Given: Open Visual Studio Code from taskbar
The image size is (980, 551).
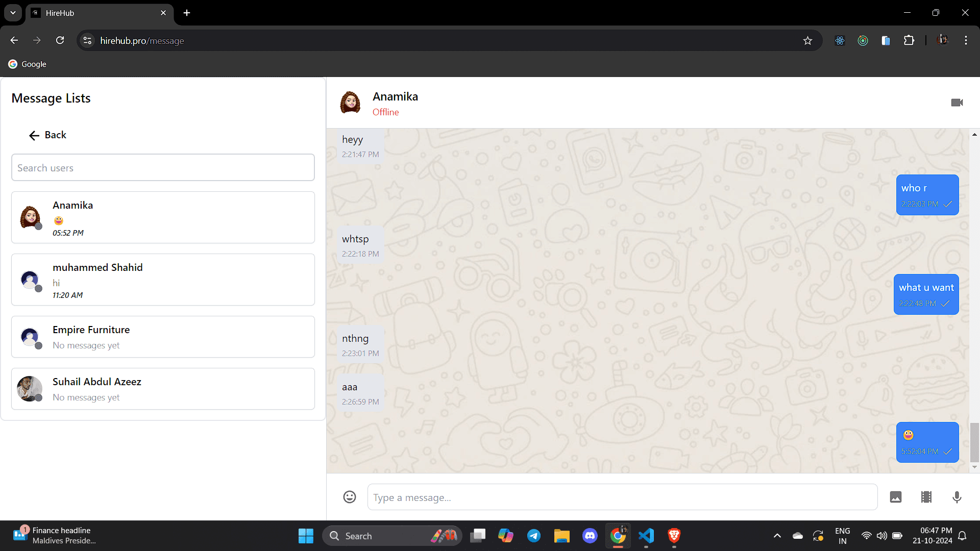Looking at the screenshot, I should [x=646, y=536].
